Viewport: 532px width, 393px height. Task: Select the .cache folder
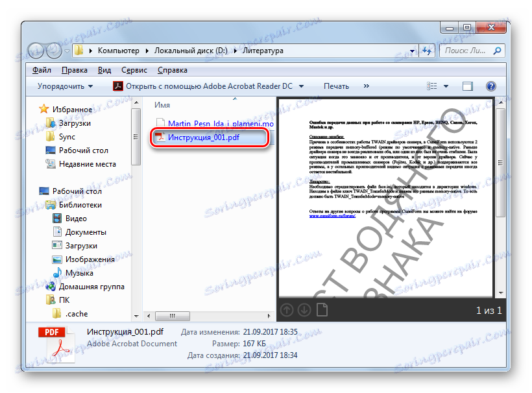tap(77, 314)
